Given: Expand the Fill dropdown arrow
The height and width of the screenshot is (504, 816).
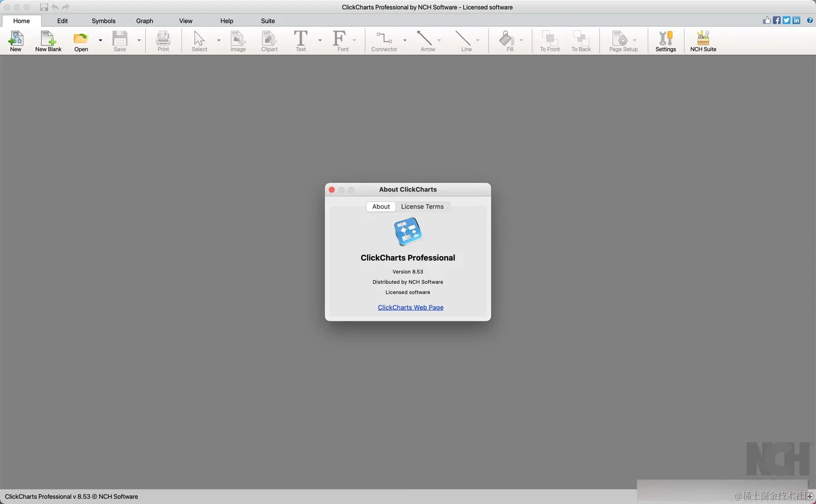Looking at the screenshot, I should tap(521, 40).
